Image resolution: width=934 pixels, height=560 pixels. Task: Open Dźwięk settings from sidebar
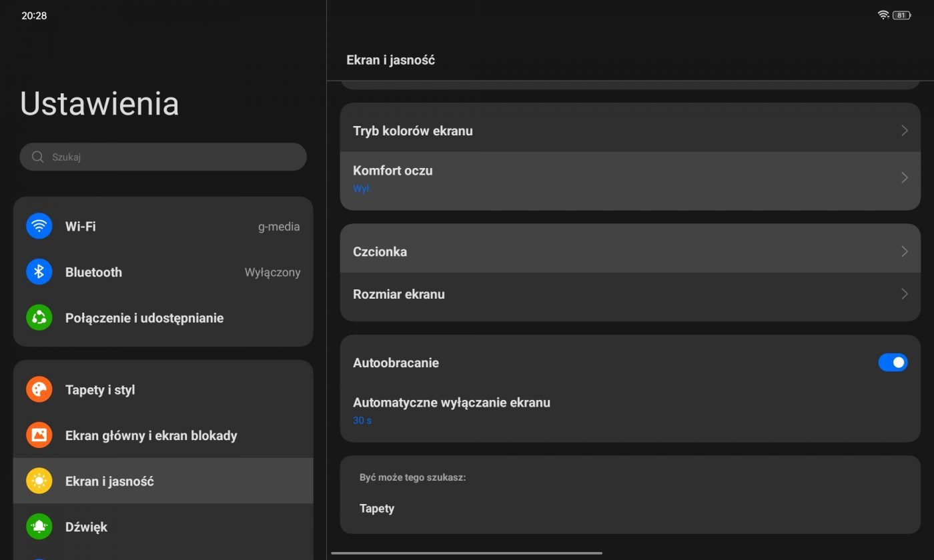coord(87,527)
